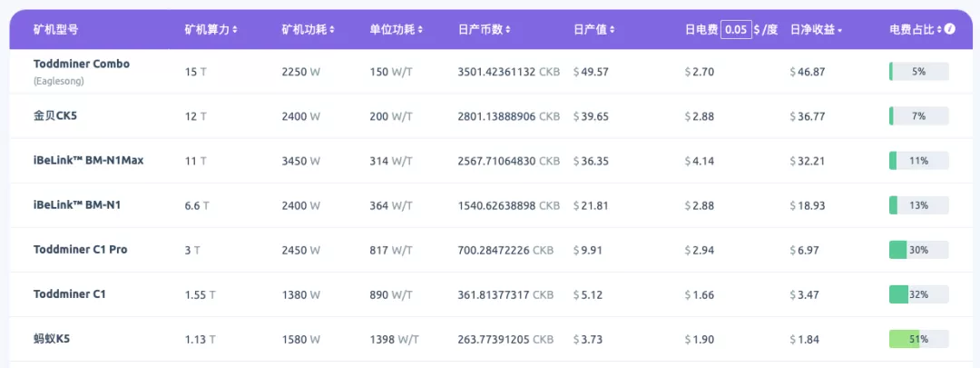
Task: Click the 51% electricity ratio bar
Action: (918, 339)
